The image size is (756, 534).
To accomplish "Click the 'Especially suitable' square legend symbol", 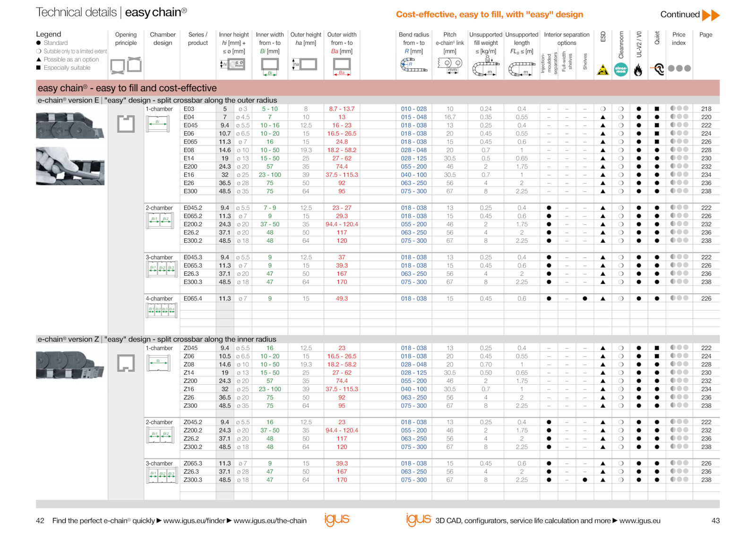I will coord(39,68).
